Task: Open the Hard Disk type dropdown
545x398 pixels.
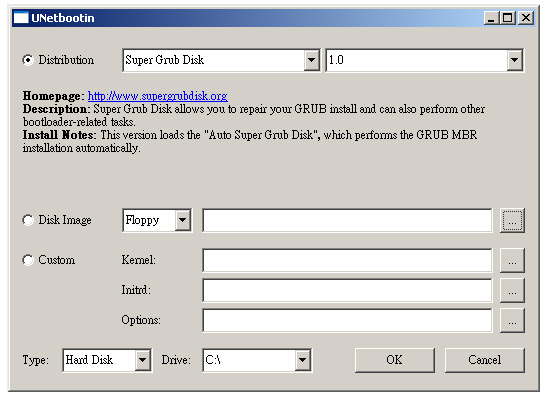Action: click(x=107, y=360)
